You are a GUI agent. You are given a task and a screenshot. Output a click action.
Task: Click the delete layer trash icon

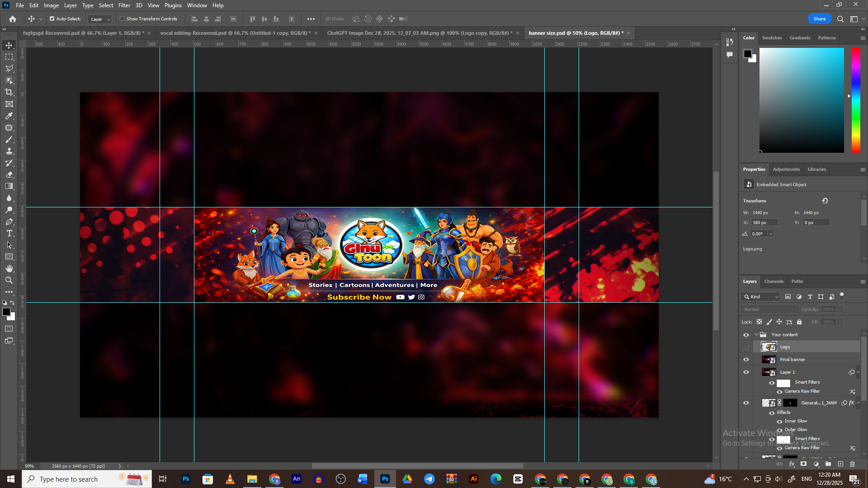tap(852, 464)
